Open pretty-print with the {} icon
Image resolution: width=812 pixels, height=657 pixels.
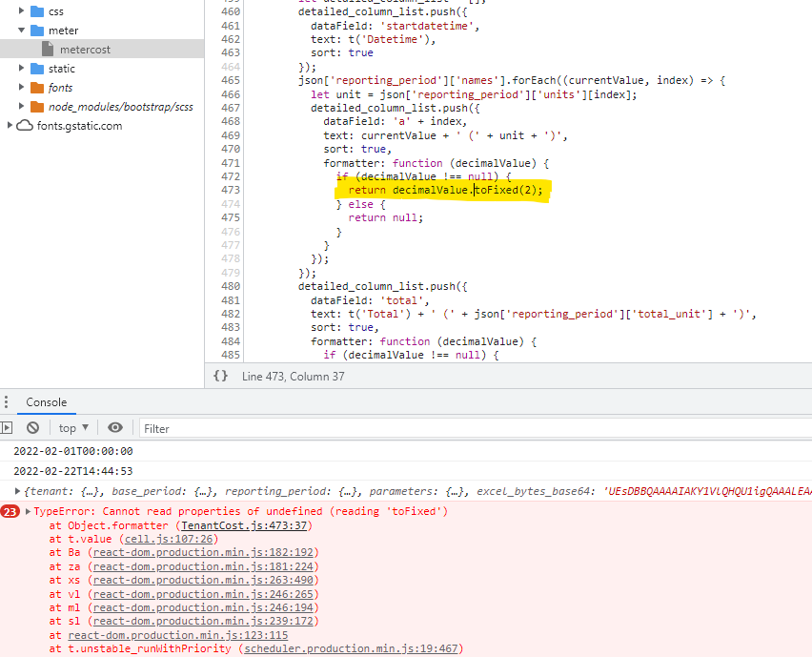click(220, 377)
